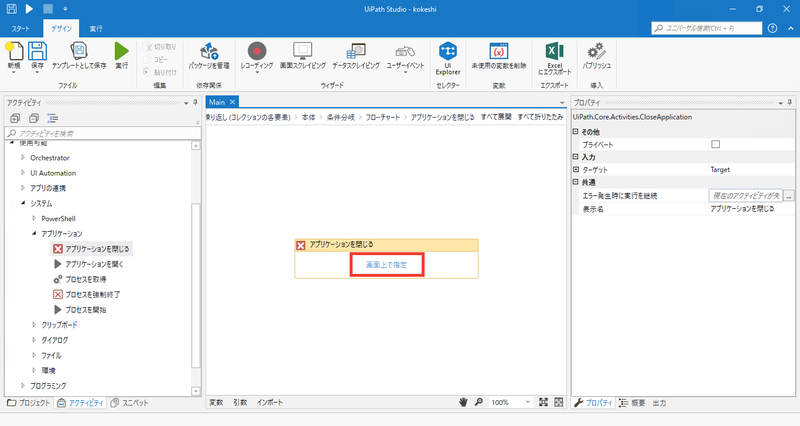Open パッケージを管理 package manager
The image size is (800, 426).
pyautogui.click(x=209, y=56)
